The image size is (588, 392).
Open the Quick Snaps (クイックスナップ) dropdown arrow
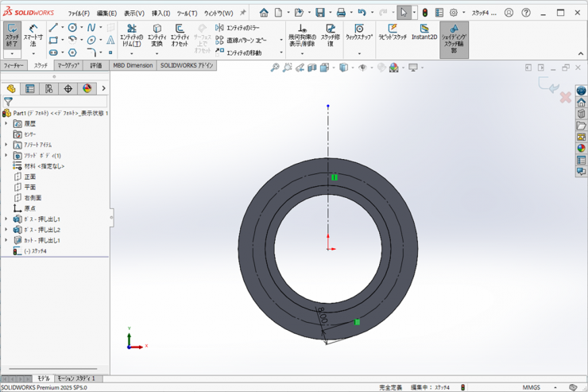coord(359,52)
